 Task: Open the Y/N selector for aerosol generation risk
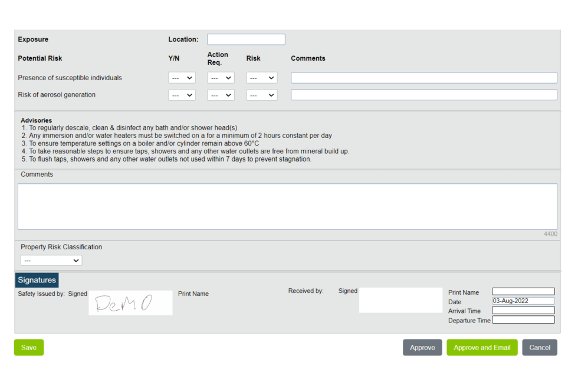click(182, 94)
